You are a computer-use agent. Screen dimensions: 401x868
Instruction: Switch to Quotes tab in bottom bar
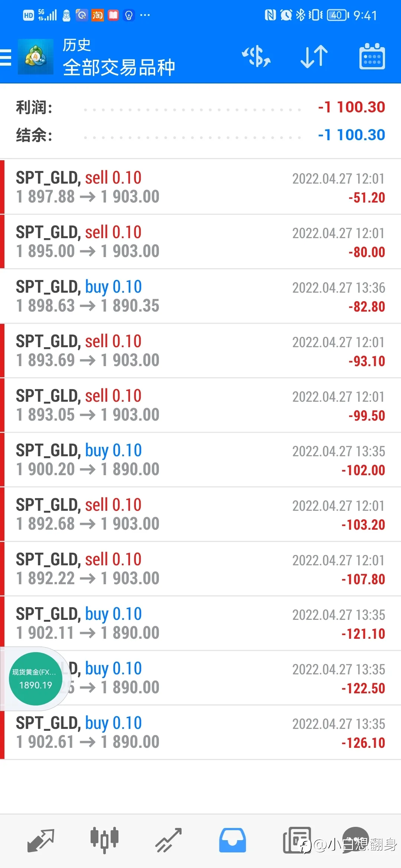[41, 840]
